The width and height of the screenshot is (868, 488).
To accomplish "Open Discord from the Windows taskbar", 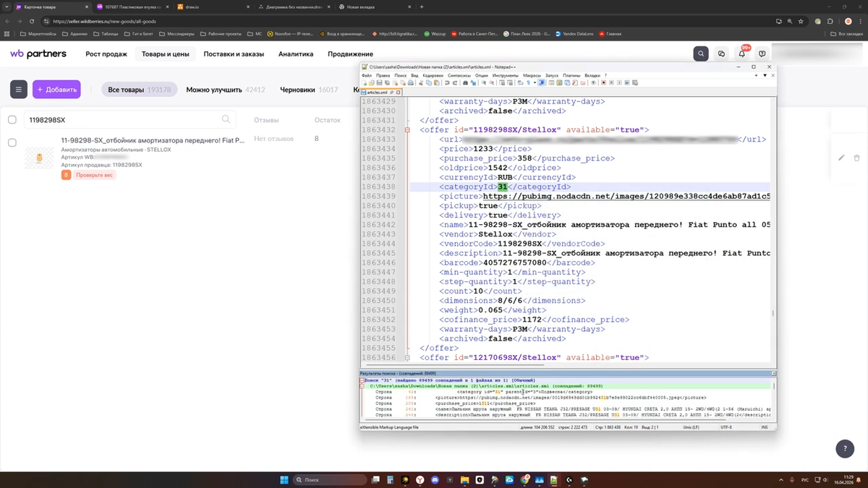I will tap(435, 480).
